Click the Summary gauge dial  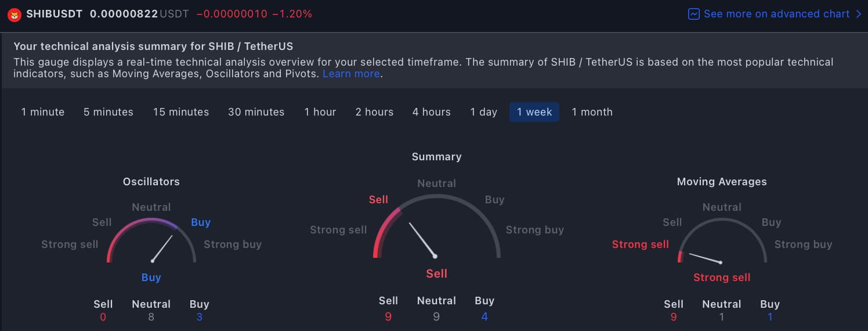click(436, 226)
